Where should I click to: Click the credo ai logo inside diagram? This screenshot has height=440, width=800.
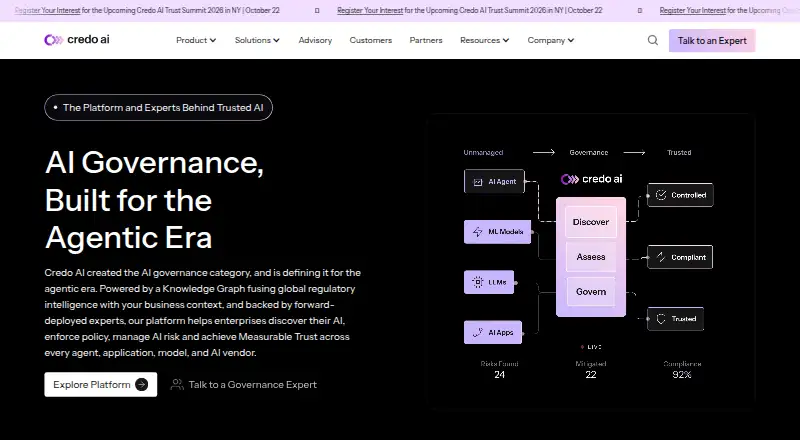tap(591, 179)
